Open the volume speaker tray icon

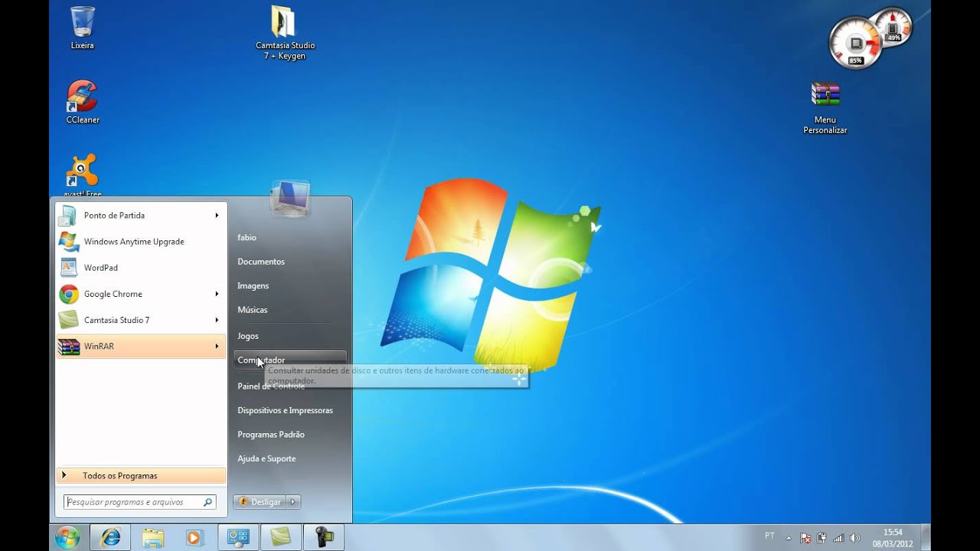tap(855, 538)
